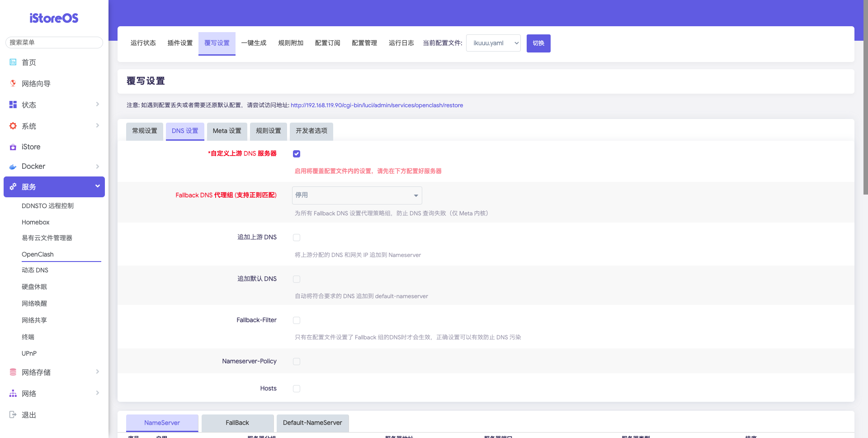Open the 运行日志 tab
This screenshot has height=438, width=868.
click(x=401, y=43)
